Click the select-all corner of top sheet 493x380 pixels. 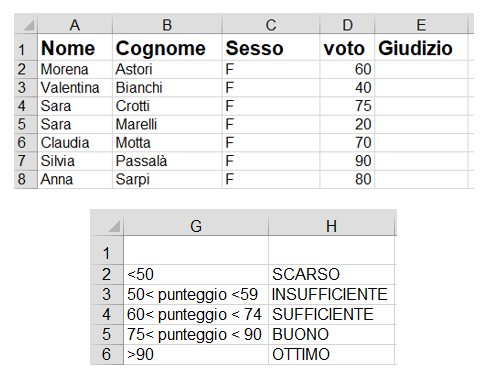coord(26,24)
